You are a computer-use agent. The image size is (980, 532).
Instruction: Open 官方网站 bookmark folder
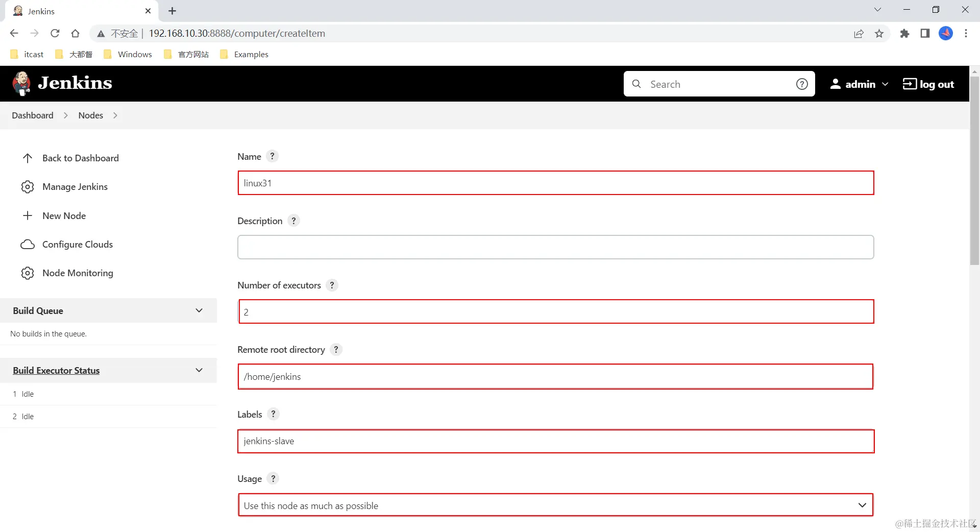click(186, 54)
